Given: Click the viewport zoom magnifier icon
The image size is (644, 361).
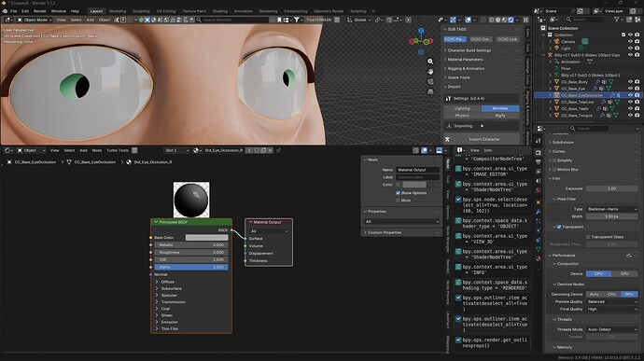Looking at the screenshot, I should [x=430, y=62].
